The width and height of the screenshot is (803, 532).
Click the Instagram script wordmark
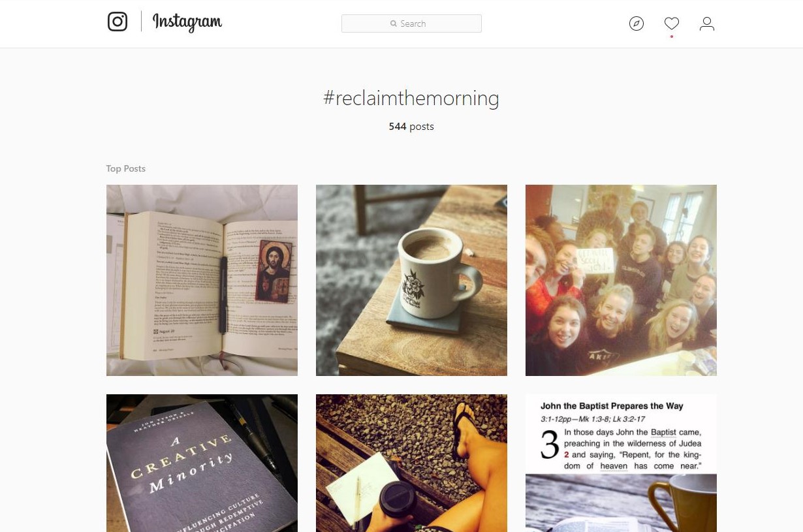coord(187,22)
